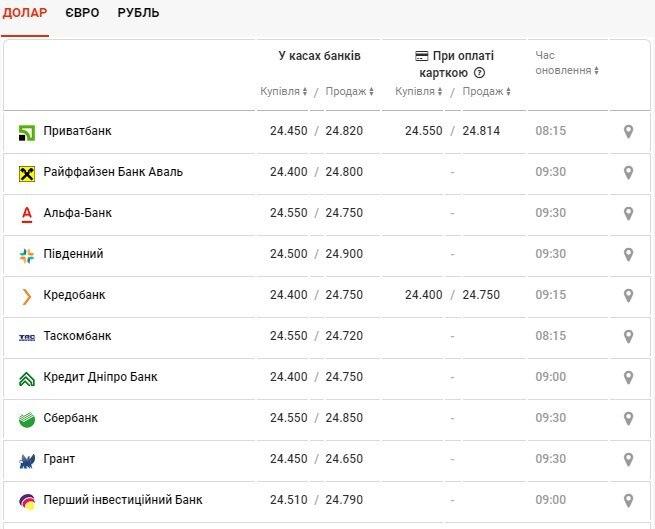Click the Сбербанк logo icon

point(27,418)
